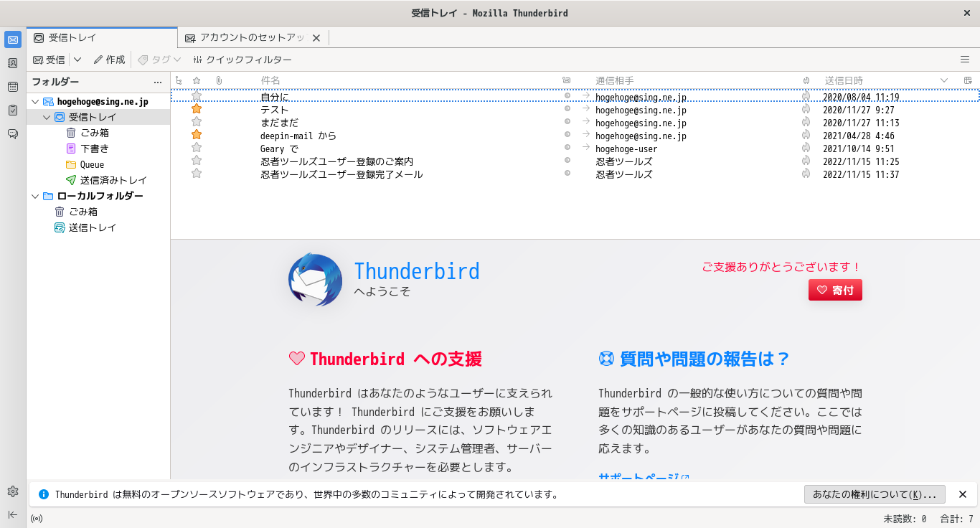Image resolution: width=980 pixels, height=528 pixels.
Task: Star 忍者ツールズユーザー登録完了メール message
Action: click(x=197, y=174)
